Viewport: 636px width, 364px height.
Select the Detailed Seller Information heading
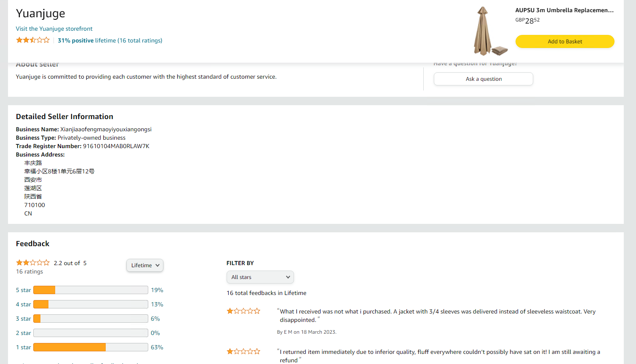tap(64, 117)
